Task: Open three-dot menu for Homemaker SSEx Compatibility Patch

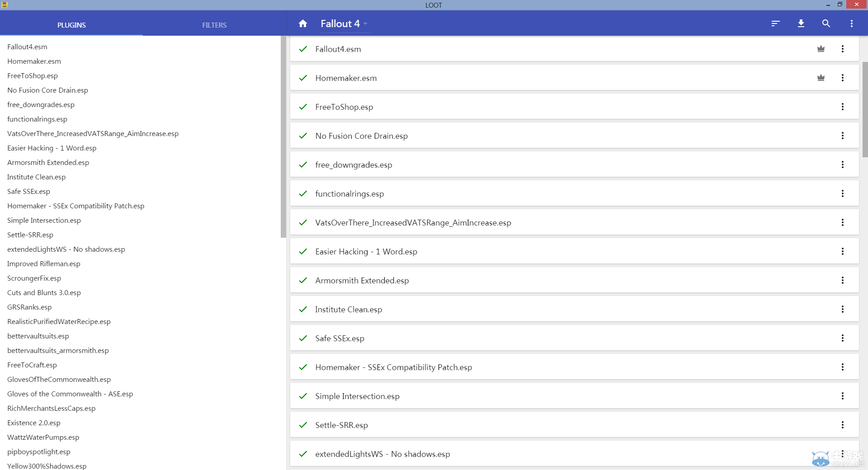Action: click(843, 367)
